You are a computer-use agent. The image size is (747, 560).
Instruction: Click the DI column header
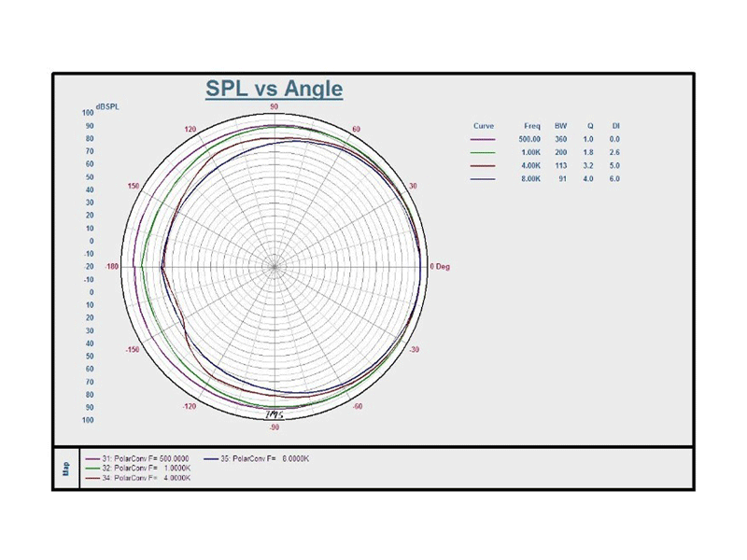(615, 125)
